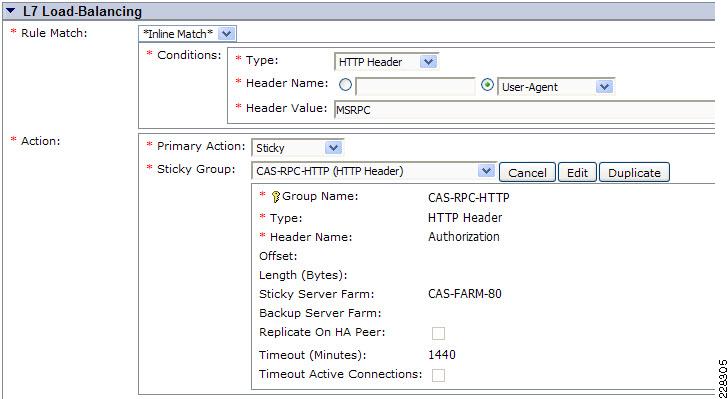The height and width of the screenshot is (399, 728).
Task: Click the Timeout (Minutes) label
Action: [x=313, y=355]
